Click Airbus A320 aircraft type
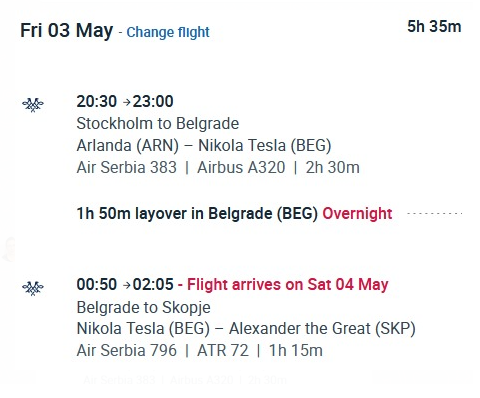Screen dimensions: 480x398 tap(241, 167)
